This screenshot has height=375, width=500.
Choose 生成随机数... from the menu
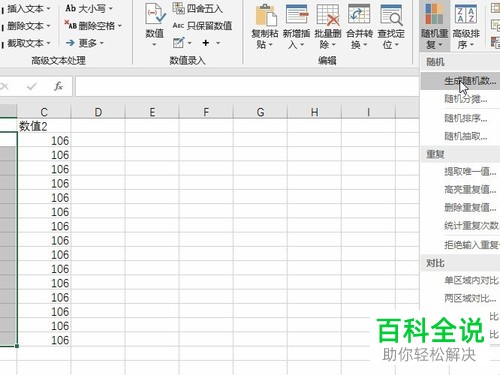tap(460, 81)
